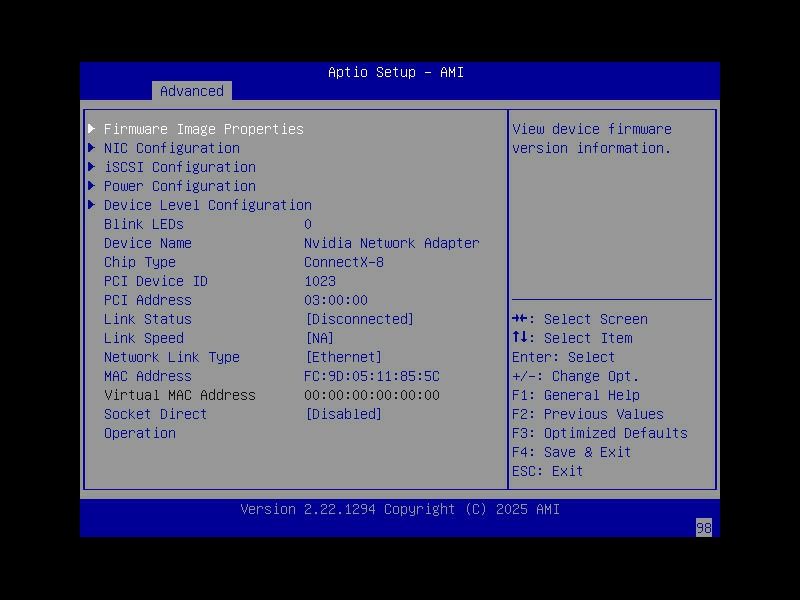
Task: Click F1: General Help hint
Action: pos(576,395)
